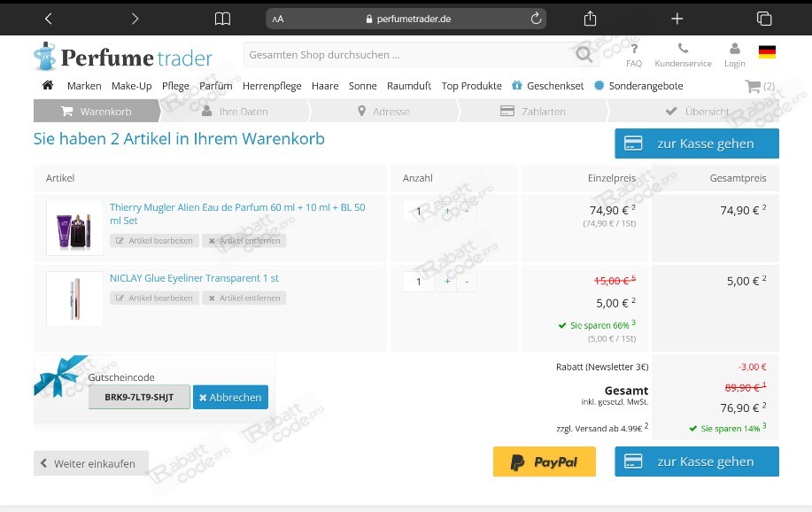The height and width of the screenshot is (512, 812).
Task: Open a new tab with the plus icon
Action: pyautogui.click(x=677, y=19)
